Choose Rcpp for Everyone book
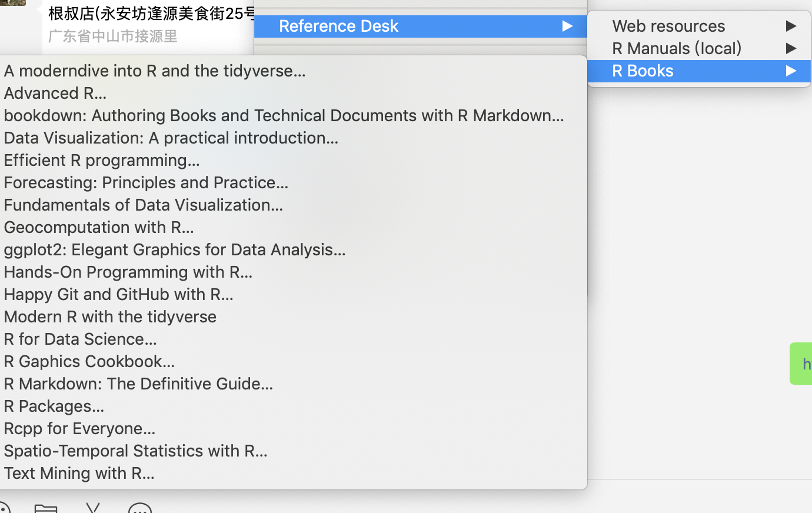Screen dimensions: 812x513 coord(79,428)
